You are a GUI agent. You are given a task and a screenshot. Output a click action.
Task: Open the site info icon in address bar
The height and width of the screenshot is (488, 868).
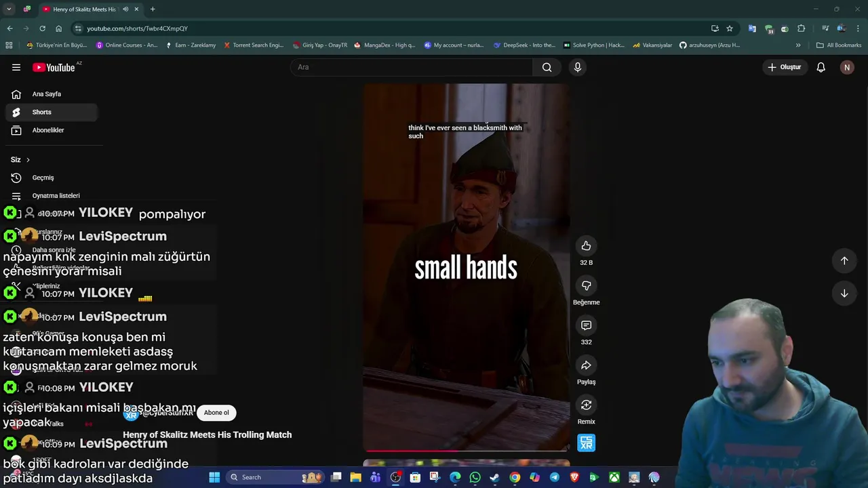78,28
